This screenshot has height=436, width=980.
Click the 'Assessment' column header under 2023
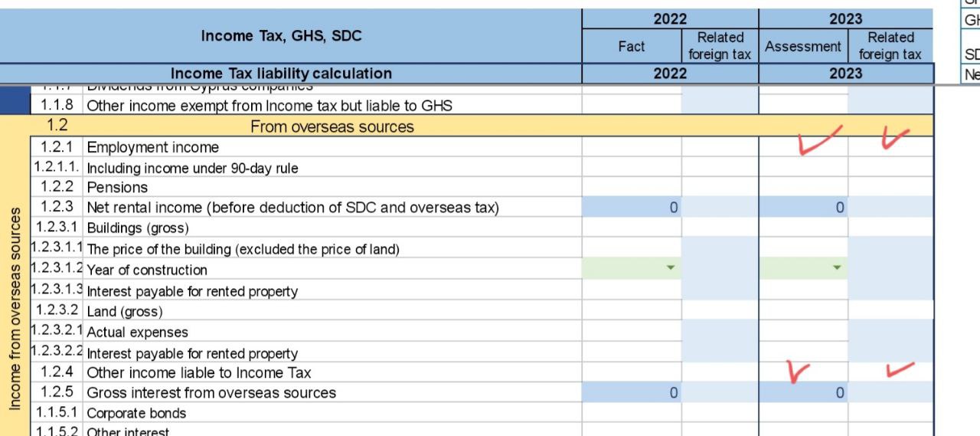tap(802, 46)
